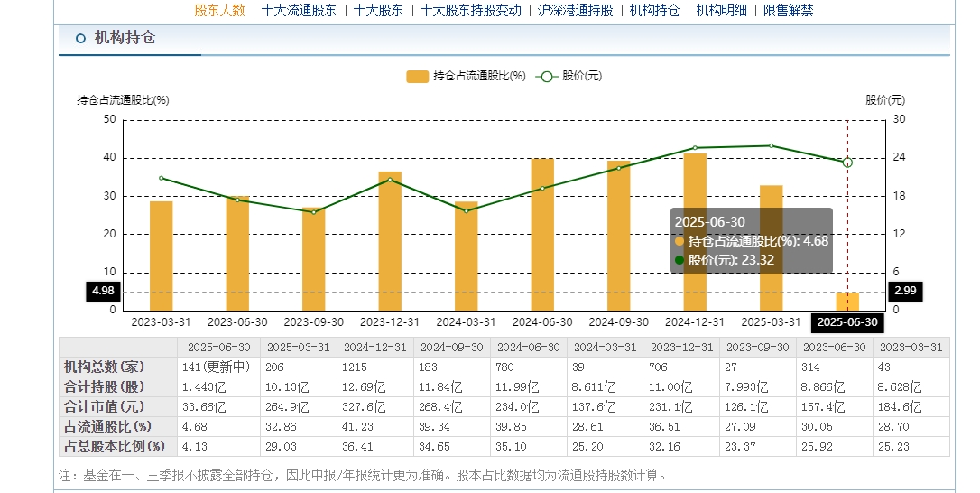Select the 2024-12-31 bar in chart
The height and width of the screenshot is (493, 980).
tap(695, 232)
